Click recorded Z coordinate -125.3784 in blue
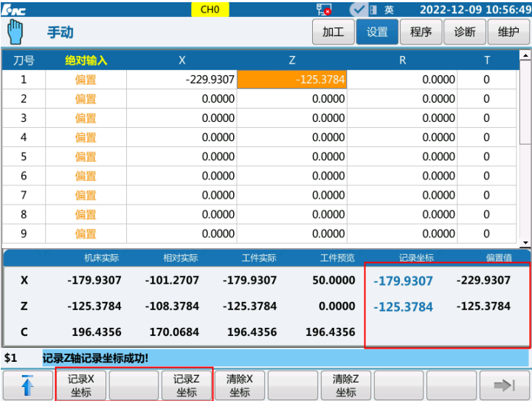Screen dimensions: 532x401 click(403, 307)
